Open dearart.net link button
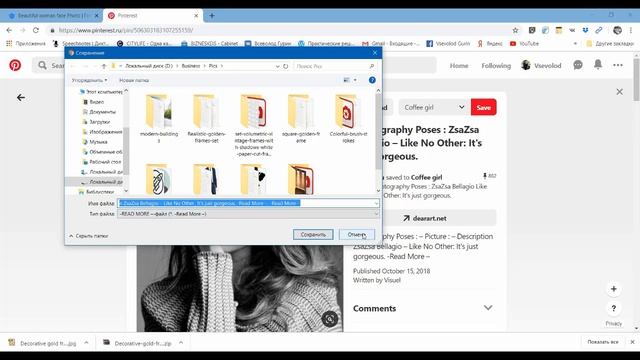The image size is (640, 360). [424, 218]
